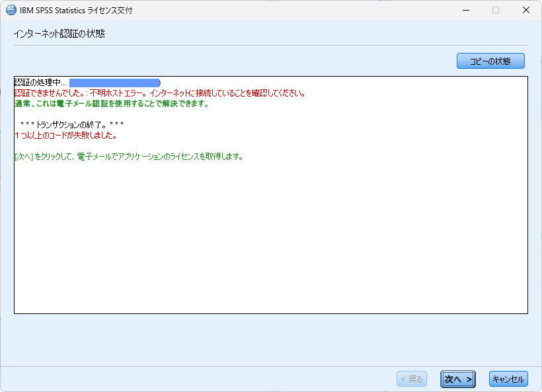Click the blue highlighted authorization code
The width and height of the screenshot is (542, 392).
click(115, 83)
